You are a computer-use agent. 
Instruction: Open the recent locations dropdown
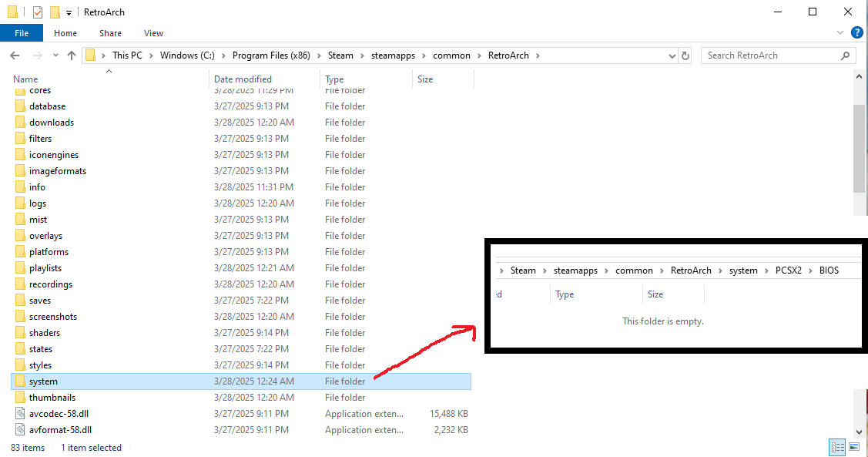[x=55, y=55]
